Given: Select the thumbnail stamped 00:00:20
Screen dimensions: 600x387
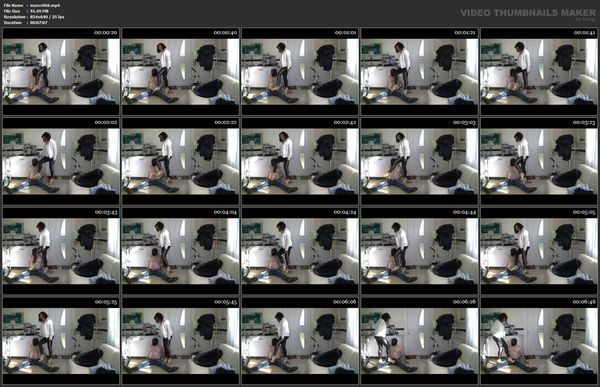Looking at the screenshot, I should click(x=61, y=71).
